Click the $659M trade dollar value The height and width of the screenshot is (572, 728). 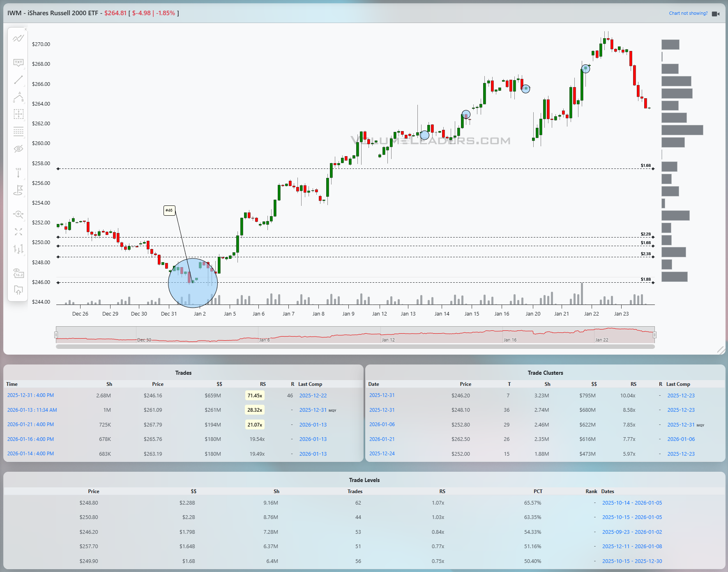(213, 396)
